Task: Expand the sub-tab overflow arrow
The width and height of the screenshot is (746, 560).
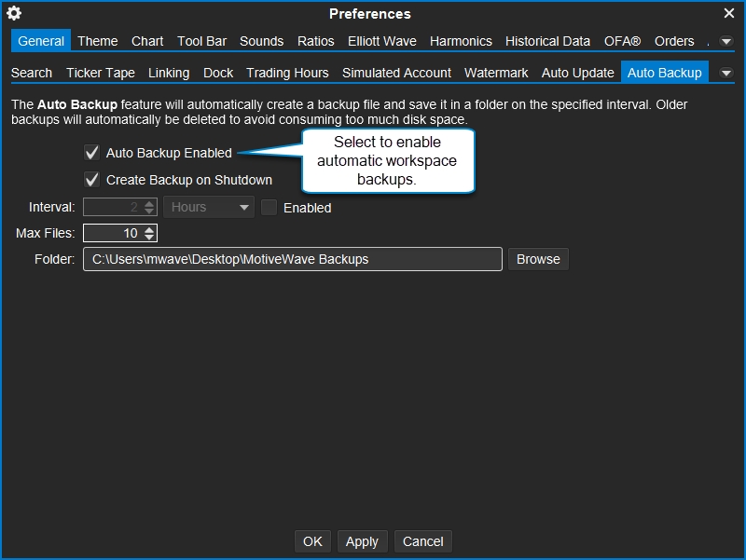Action: [x=725, y=73]
